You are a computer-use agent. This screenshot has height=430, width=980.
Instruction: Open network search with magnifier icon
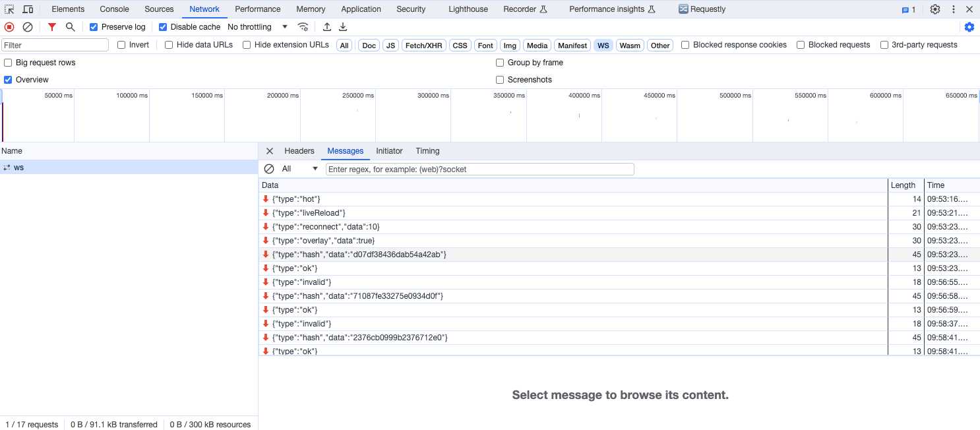[70, 27]
